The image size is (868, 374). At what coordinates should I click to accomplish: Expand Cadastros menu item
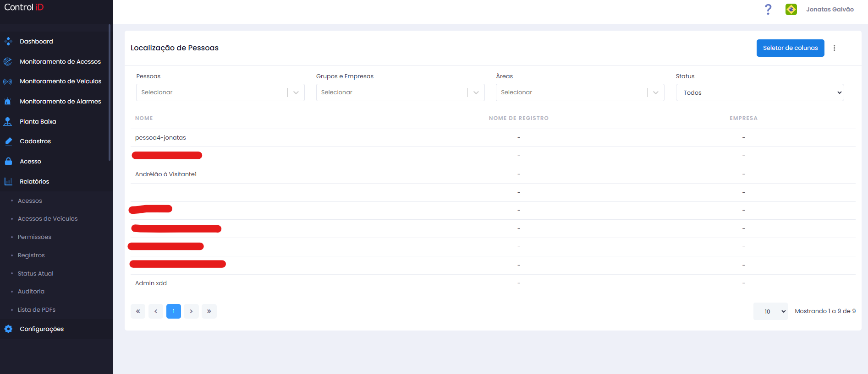(35, 141)
